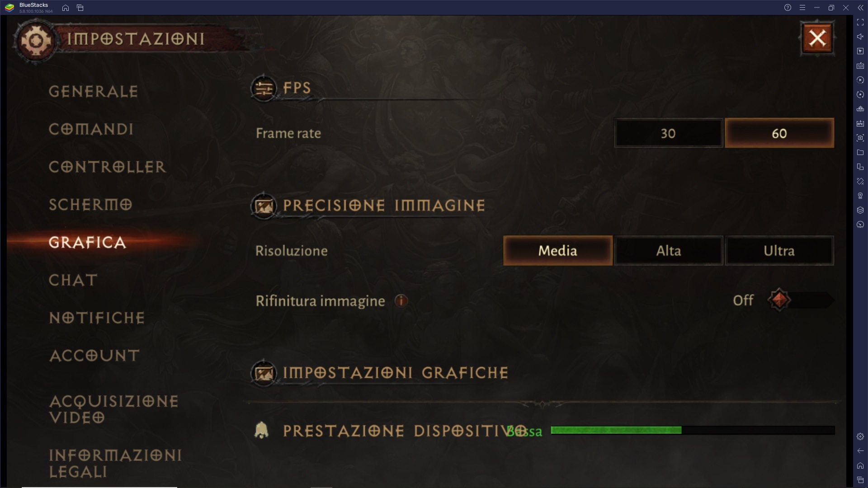The image size is (868, 488).
Task: Click the Prestazione Dispositivo bell icon
Action: point(261,431)
